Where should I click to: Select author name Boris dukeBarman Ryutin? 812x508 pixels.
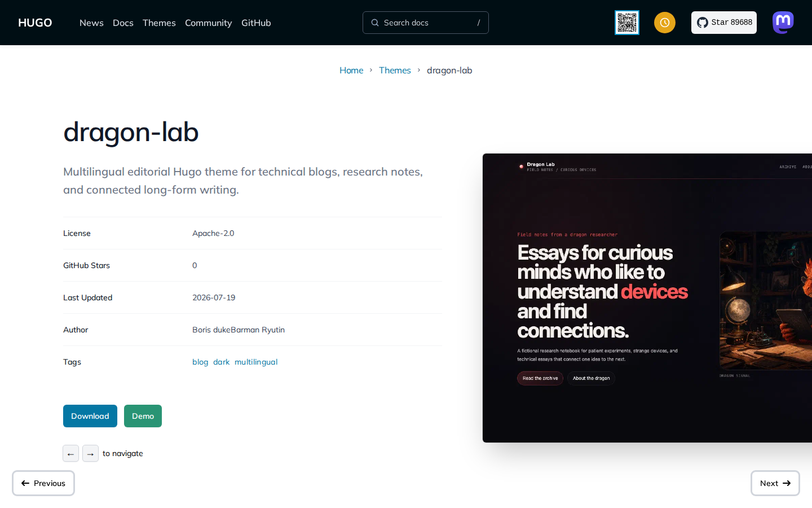pyautogui.click(x=239, y=330)
